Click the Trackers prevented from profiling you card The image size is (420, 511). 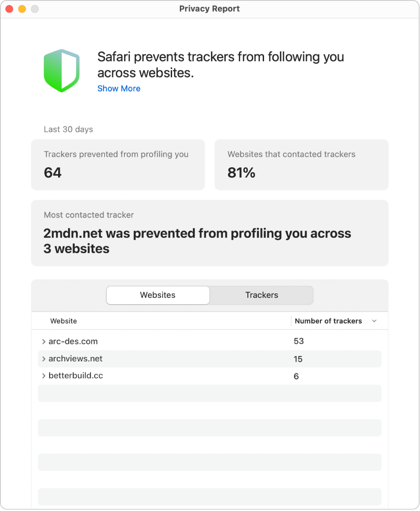pos(118,164)
